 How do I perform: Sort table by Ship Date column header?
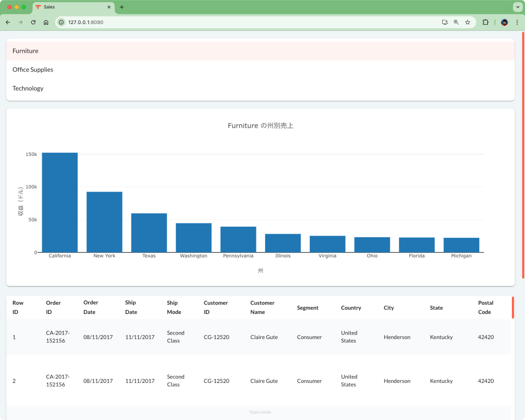point(131,307)
